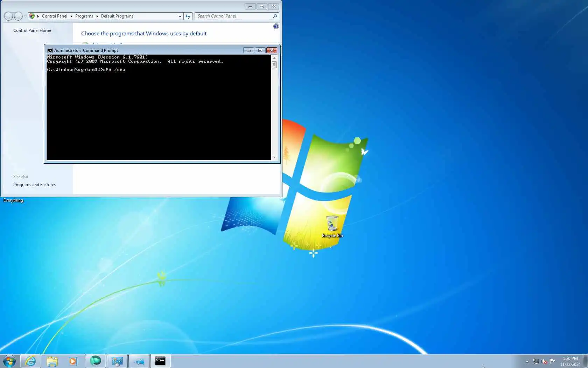Close the Control Panel window

click(x=274, y=7)
